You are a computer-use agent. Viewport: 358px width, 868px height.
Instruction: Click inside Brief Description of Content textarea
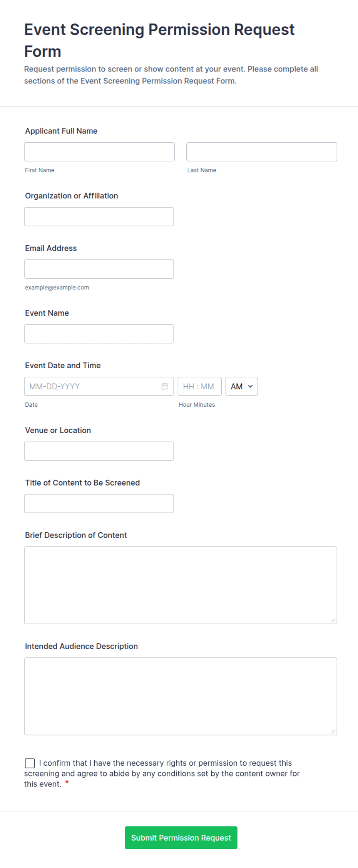(181, 585)
